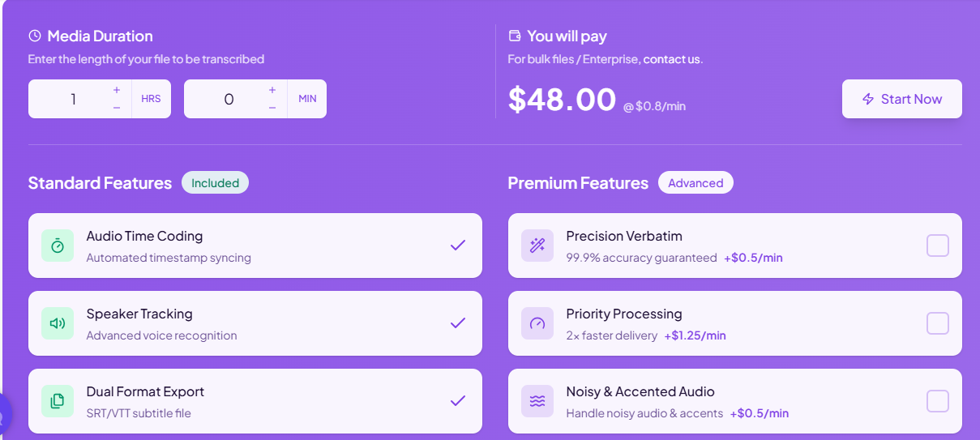980x440 pixels.
Task: Click the Precision Verbatim magic wand icon
Action: click(x=537, y=246)
